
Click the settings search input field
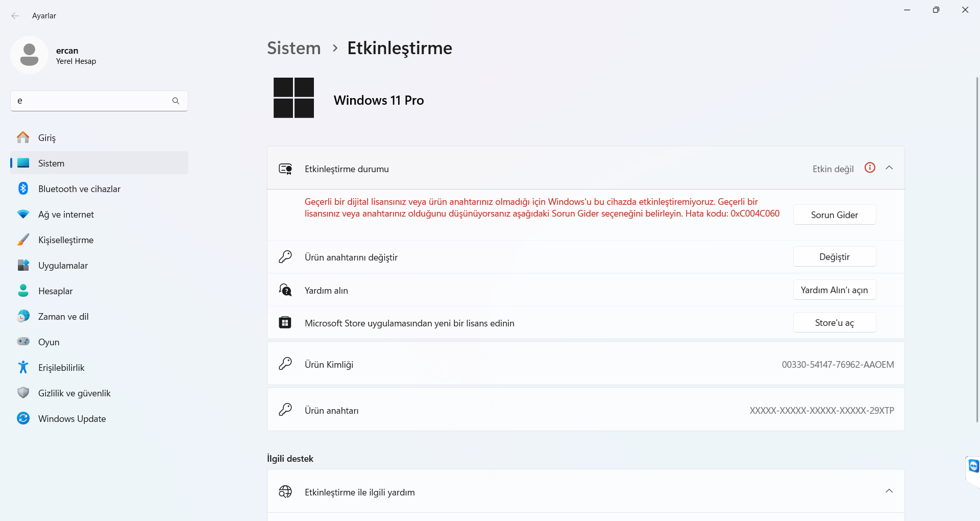point(99,101)
